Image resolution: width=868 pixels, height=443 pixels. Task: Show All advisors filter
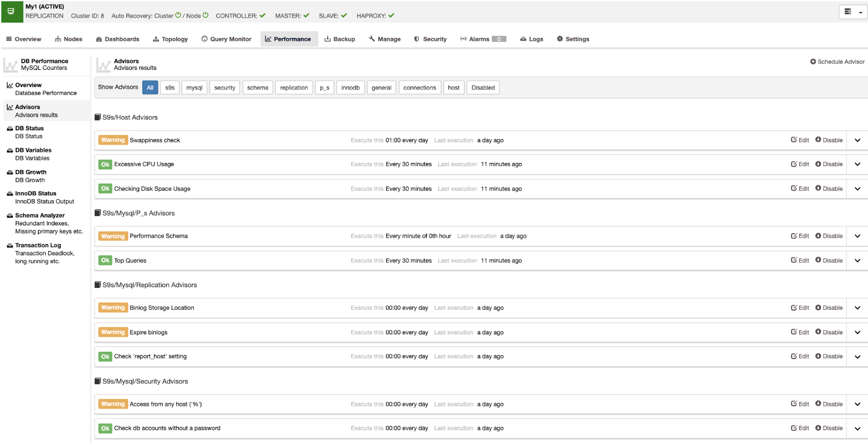(150, 88)
